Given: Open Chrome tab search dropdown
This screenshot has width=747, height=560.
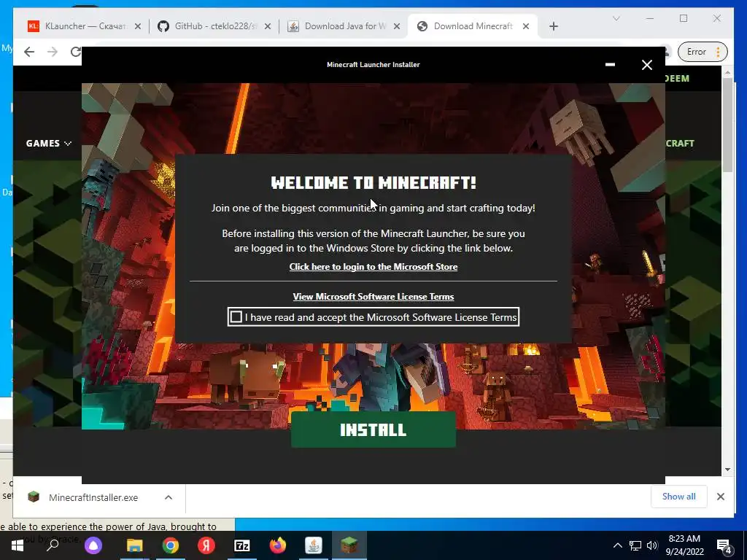Looking at the screenshot, I should coord(616,18).
